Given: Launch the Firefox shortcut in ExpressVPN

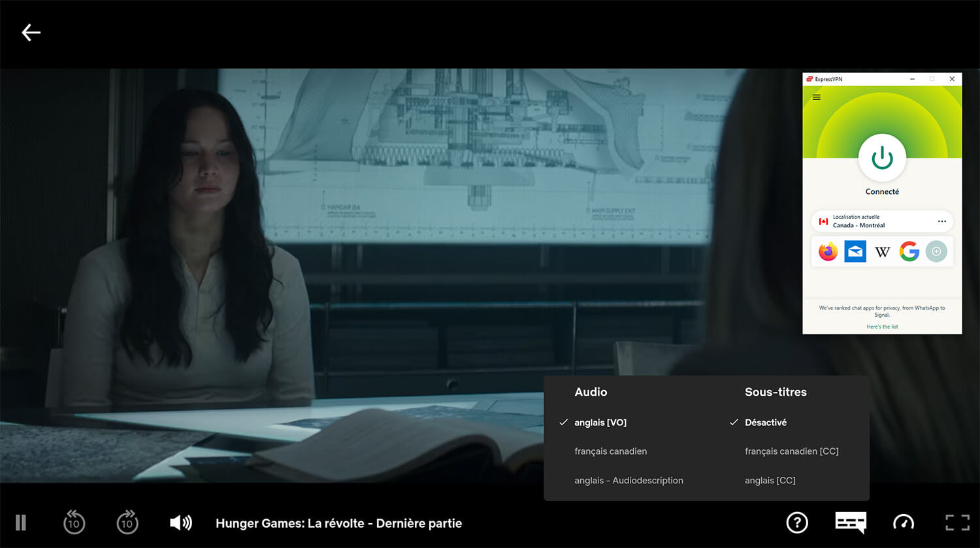Looking at the screenshot, I should (828, 251).
